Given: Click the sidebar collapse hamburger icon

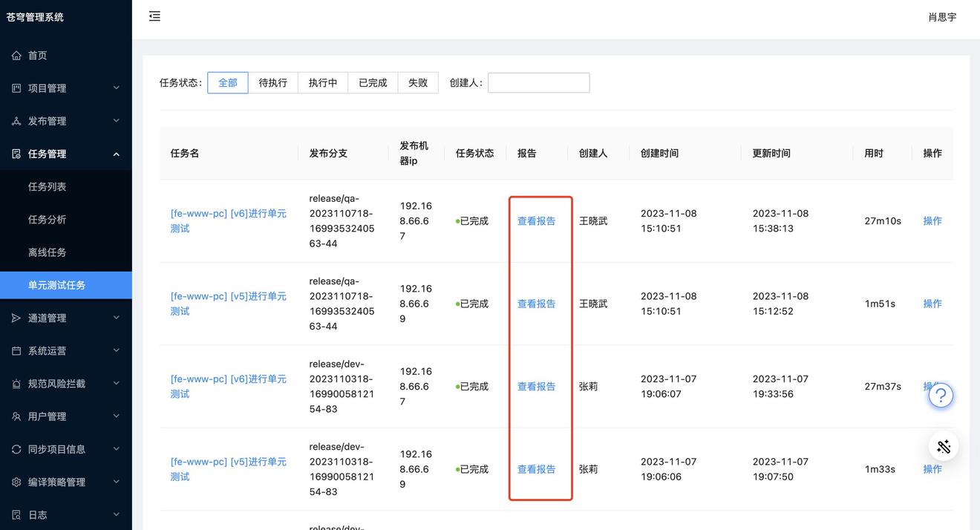Looking at the screenshot, I should pyautogui.click(x=154, y=16).
